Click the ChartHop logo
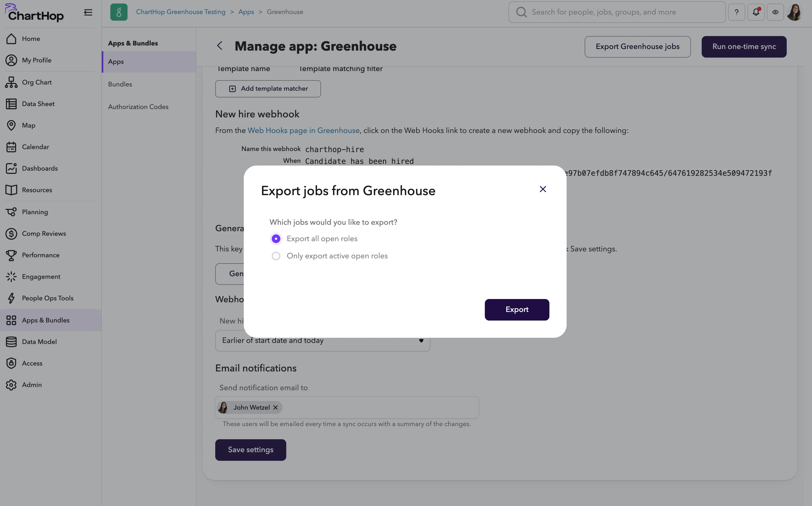 point(34,13)
